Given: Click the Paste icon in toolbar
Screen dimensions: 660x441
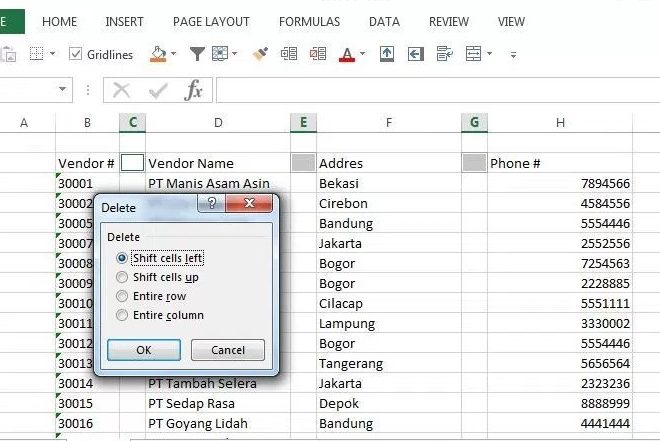Looking at the screenshot, I should click(8, 54).
